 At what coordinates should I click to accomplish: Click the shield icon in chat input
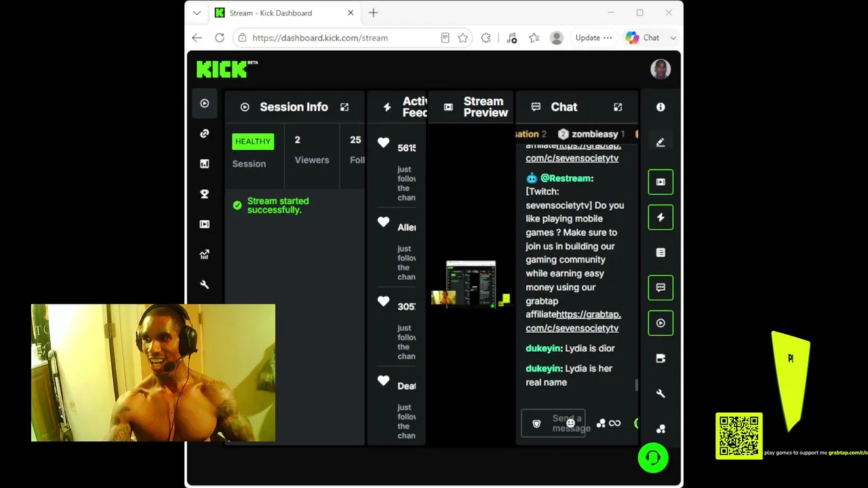[536, 424]
